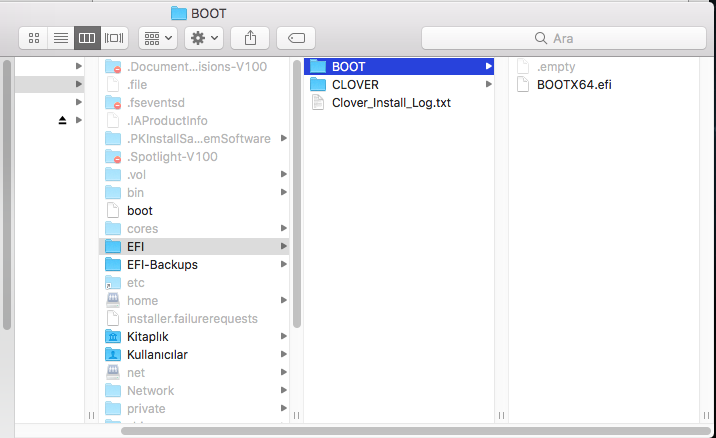This screenshot has height=438, width=716.
Task: Click the boot file icon
Action: [113, 211]
